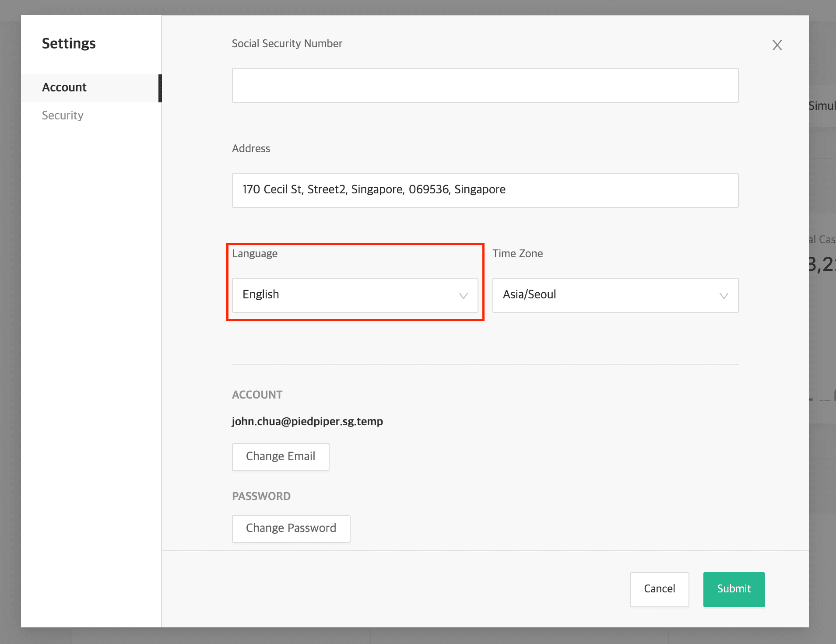Image resolution: width=836 pixels, height=644 pixels.
Task: Close the Settings dialog with the X icon
Action: point(777,45)
